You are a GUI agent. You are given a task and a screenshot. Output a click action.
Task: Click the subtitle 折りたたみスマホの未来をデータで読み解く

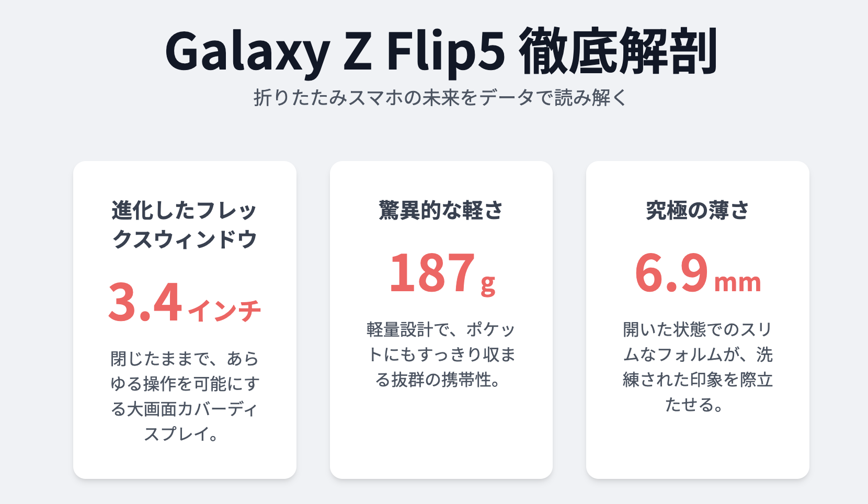tap(441, 97)
